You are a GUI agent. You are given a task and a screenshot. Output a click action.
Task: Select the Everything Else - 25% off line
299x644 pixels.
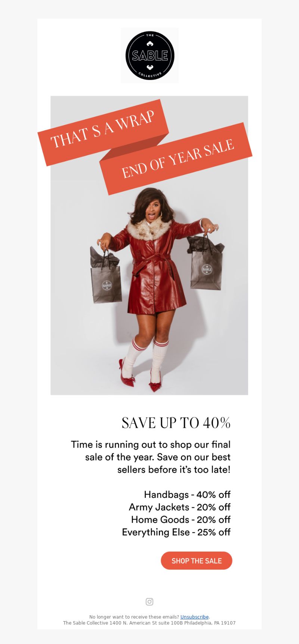point(176,532)
